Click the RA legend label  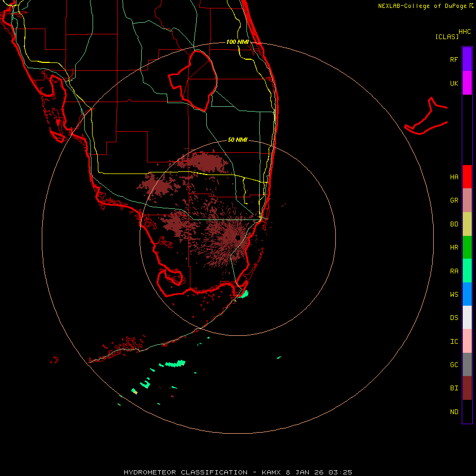point(454,271)
